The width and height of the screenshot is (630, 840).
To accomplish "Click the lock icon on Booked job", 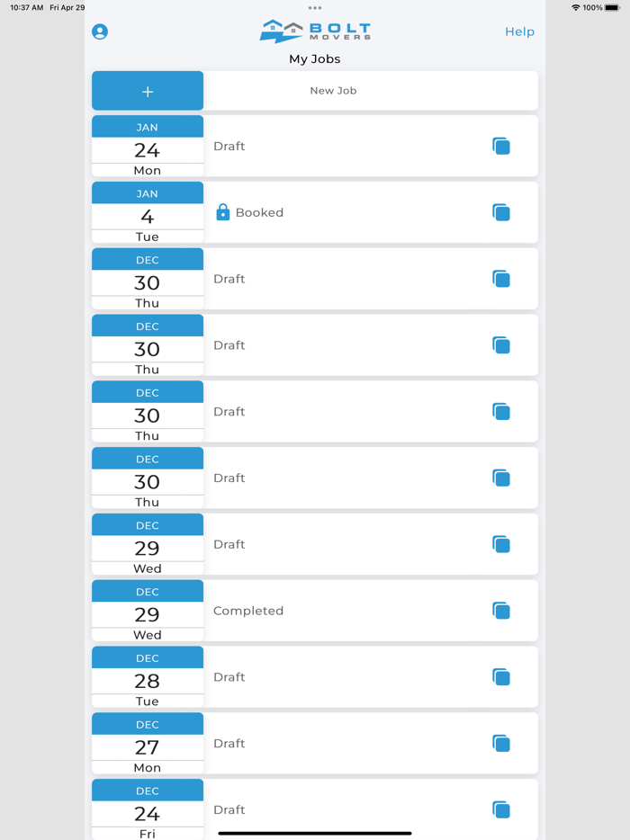I will (x=223, y=212).
